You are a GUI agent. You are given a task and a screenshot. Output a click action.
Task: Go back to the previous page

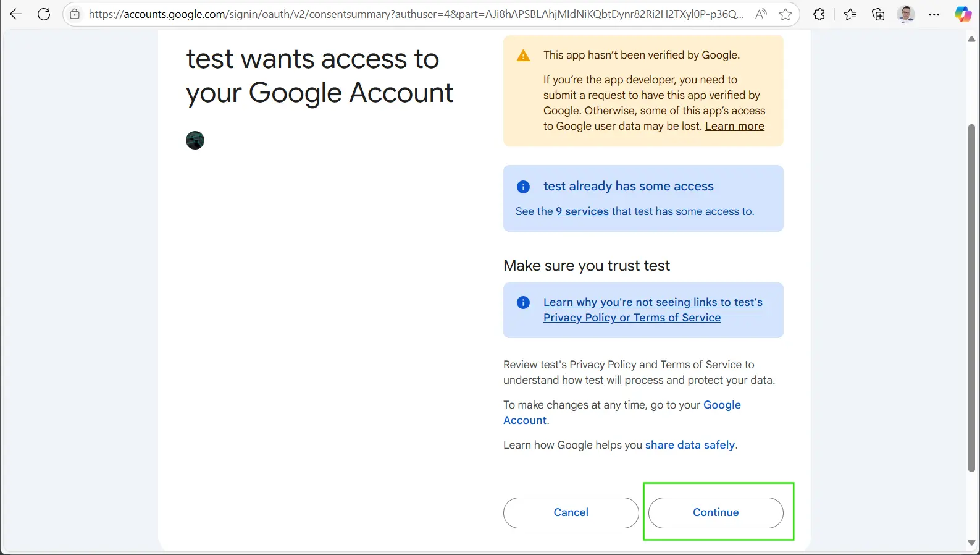(16, 14)
